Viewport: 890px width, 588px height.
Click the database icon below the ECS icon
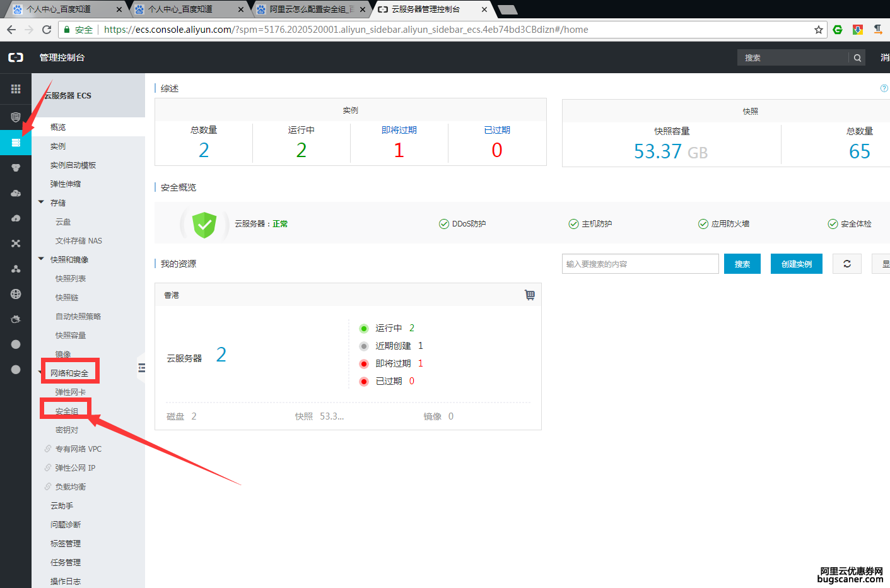pyautogui.click(x=16, y=168)
